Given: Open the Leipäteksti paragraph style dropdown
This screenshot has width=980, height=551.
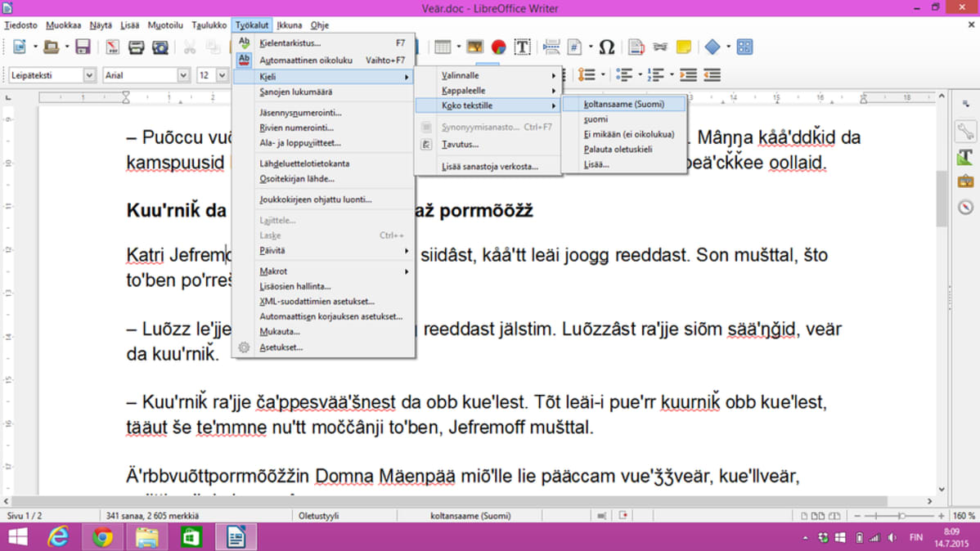Looking at the screenshot, I should 88,75.
